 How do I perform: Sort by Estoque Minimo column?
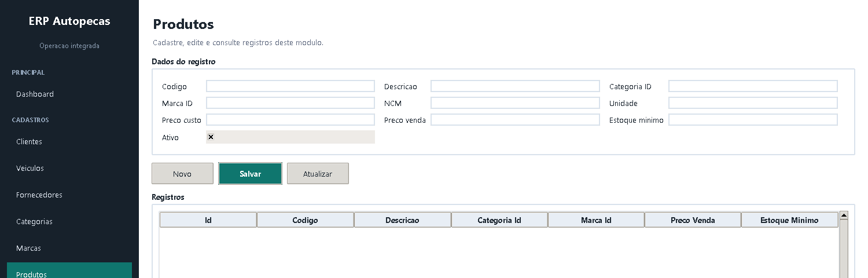789,220
